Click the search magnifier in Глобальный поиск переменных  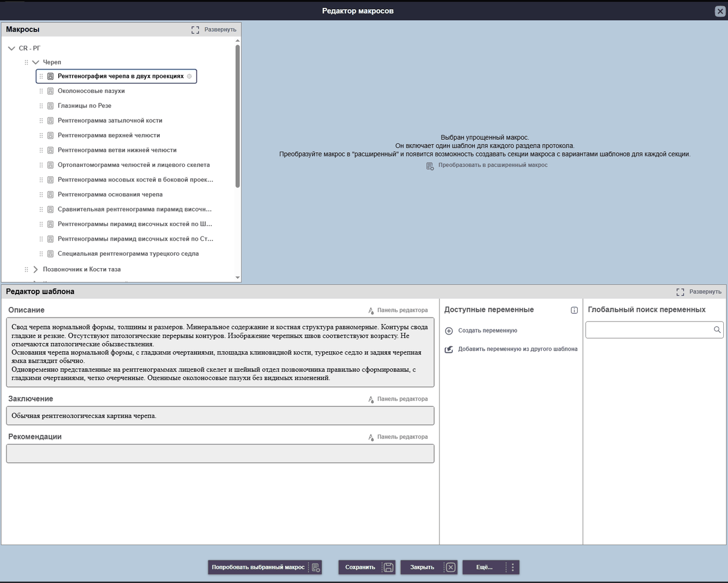click(717, 329)
